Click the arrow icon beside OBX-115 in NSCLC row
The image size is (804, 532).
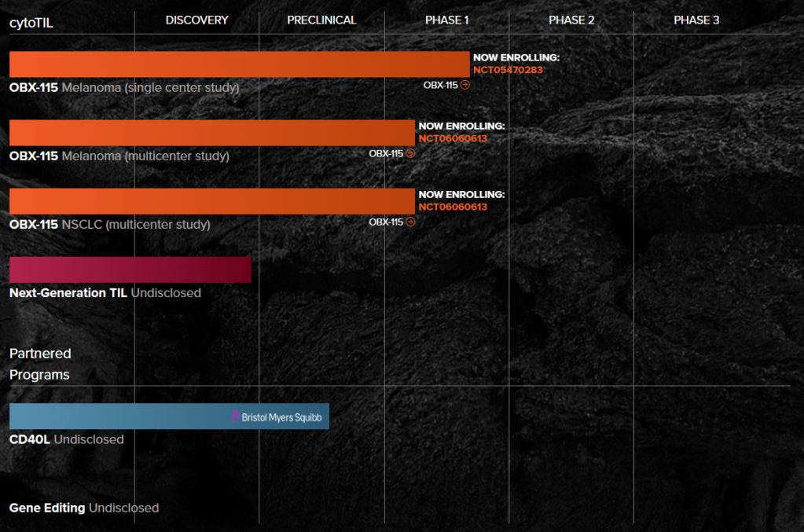click(x=410, y=222)
